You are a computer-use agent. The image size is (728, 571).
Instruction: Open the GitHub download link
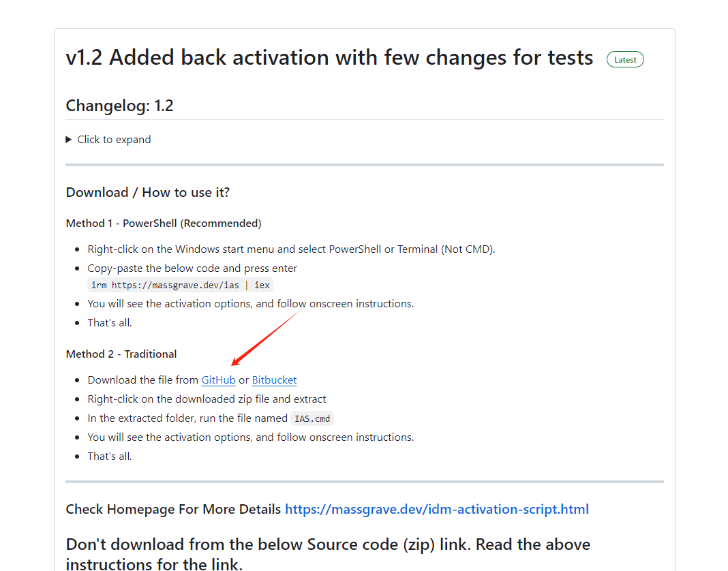218,380
